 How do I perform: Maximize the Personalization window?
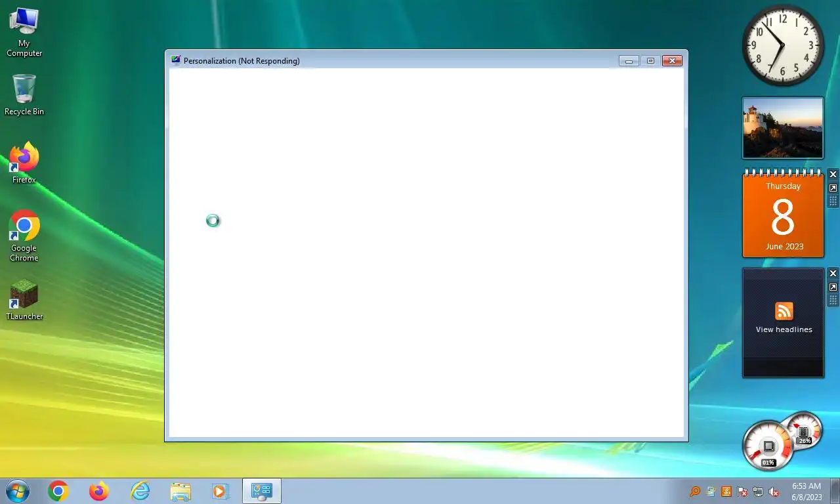click(x=650, y=60)
